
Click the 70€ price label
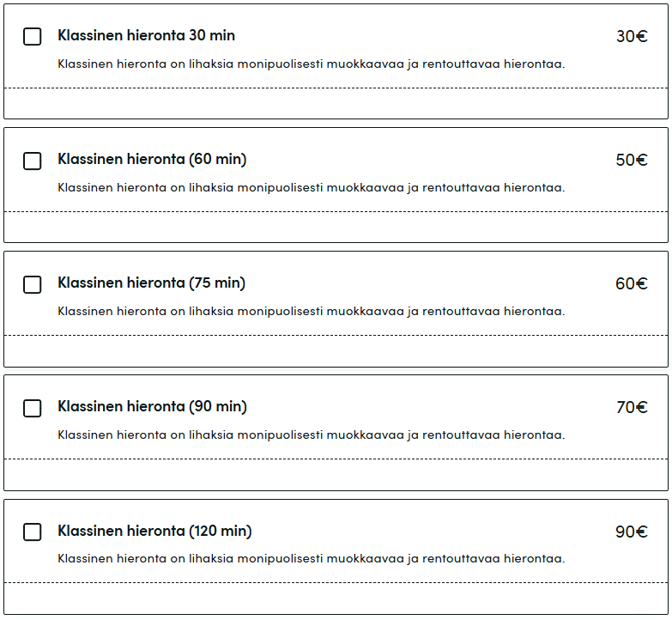pos(632,408)
